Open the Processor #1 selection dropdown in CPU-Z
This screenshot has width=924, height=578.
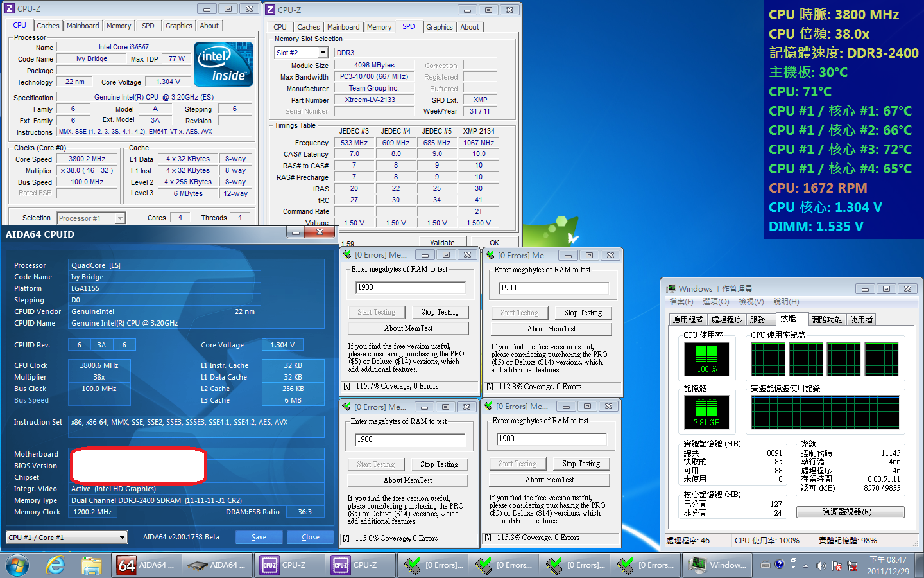(120, 218)
